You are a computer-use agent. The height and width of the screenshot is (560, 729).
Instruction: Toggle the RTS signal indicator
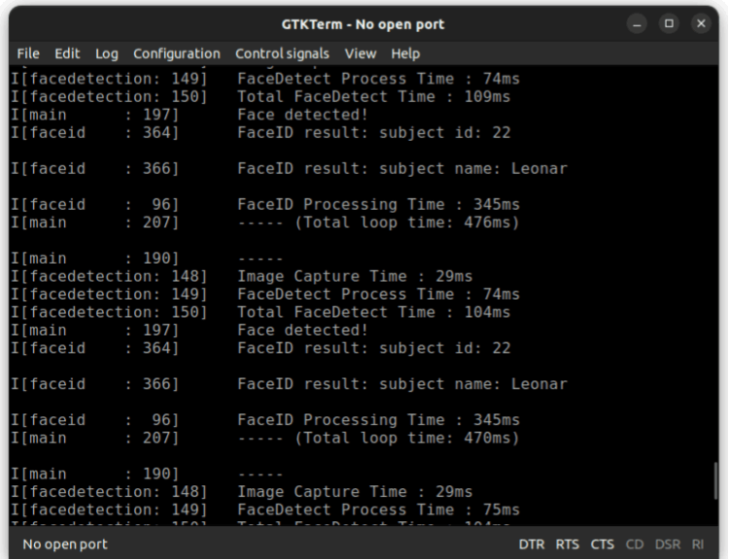[568, 544]
